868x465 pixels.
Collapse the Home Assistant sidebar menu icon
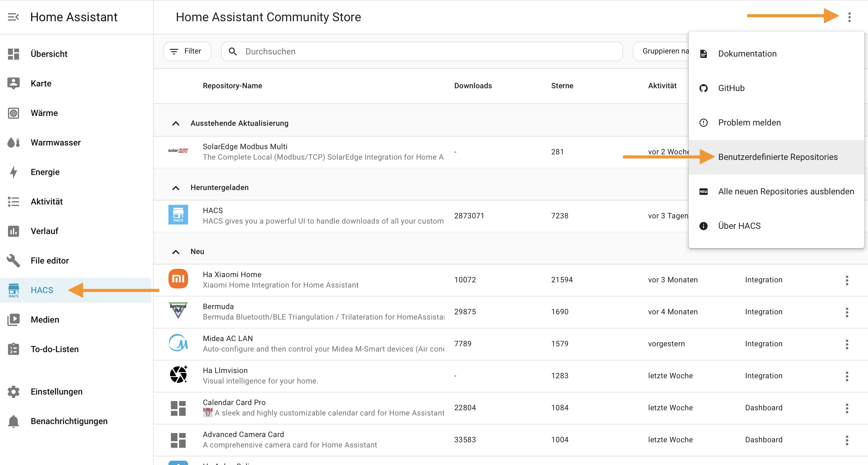click(13, 17)
